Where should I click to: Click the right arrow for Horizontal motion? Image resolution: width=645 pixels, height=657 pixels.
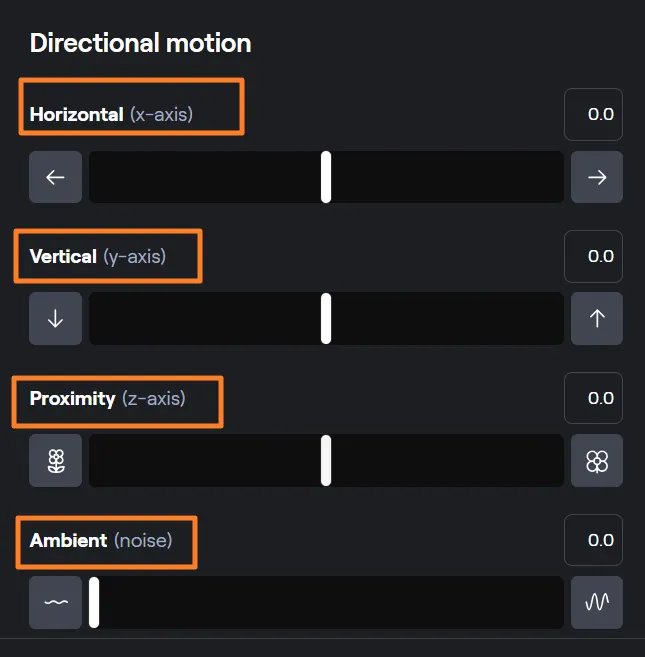click(x=597, y=177)
